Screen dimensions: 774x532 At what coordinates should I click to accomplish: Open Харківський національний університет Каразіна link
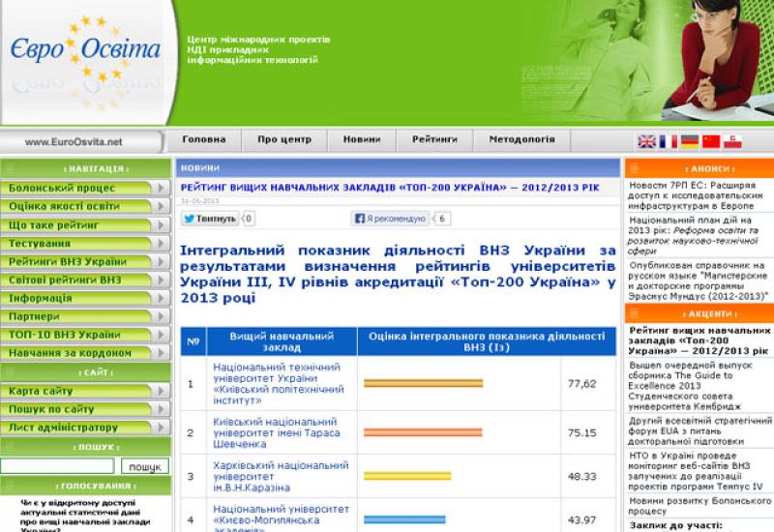(281, 476)
